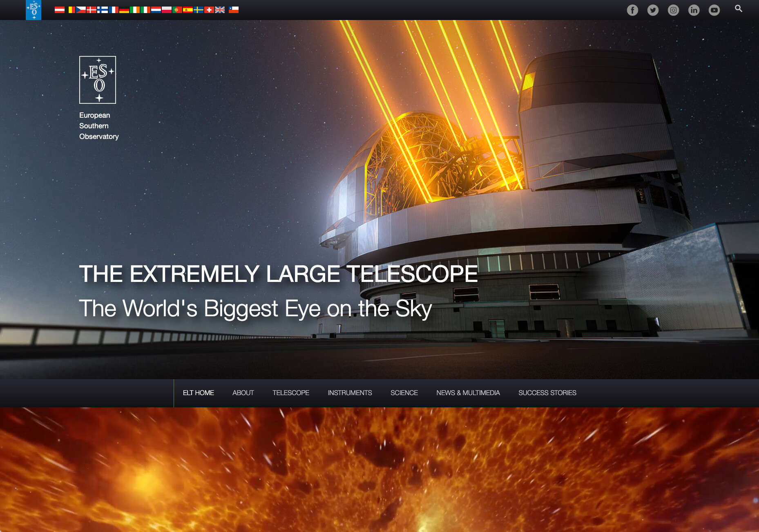Select the Switzerland flag

click(209, 10)
